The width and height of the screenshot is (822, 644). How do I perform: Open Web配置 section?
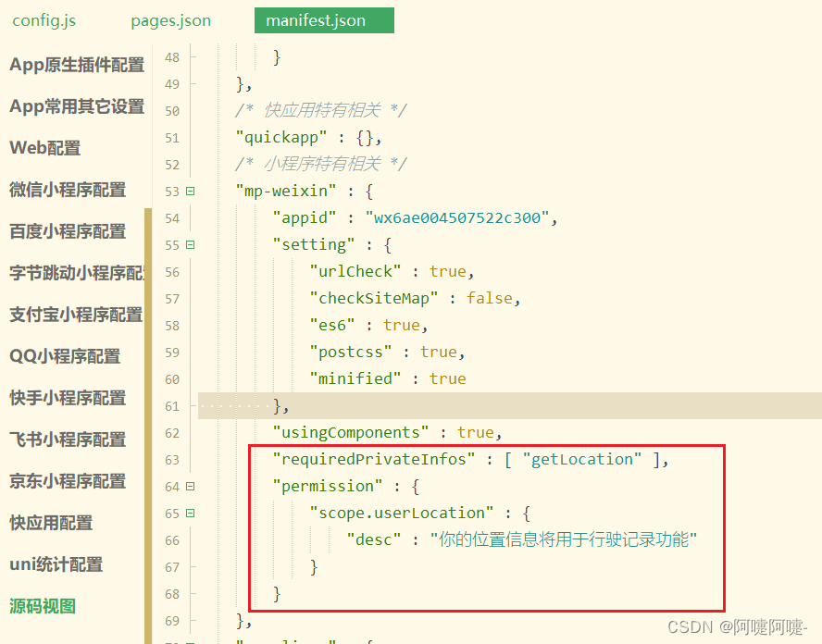coord(45,148)
